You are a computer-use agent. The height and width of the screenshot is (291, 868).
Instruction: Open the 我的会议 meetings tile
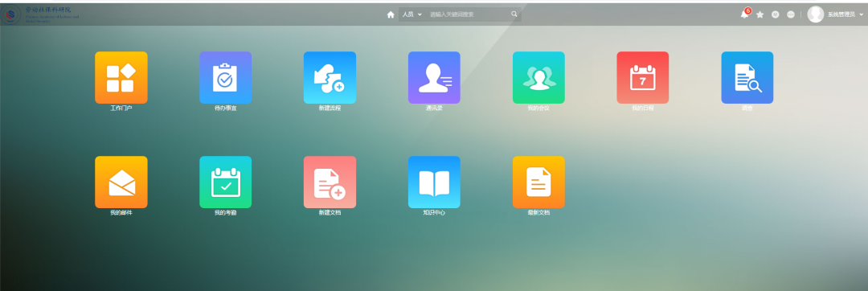pos(538,77)
